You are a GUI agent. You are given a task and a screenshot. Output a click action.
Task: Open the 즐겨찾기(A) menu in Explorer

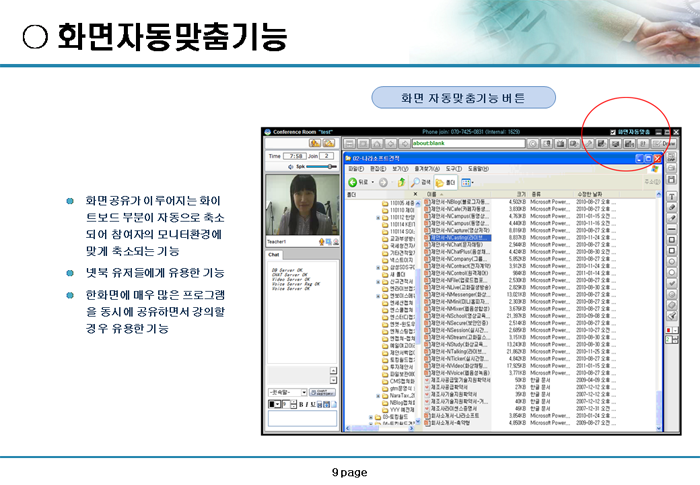[x=427, y=169]
